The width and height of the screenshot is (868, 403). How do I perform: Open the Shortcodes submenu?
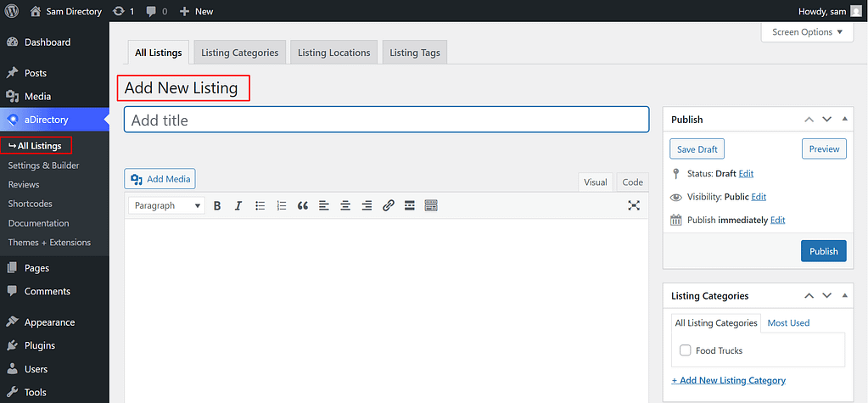coord(31,204)
